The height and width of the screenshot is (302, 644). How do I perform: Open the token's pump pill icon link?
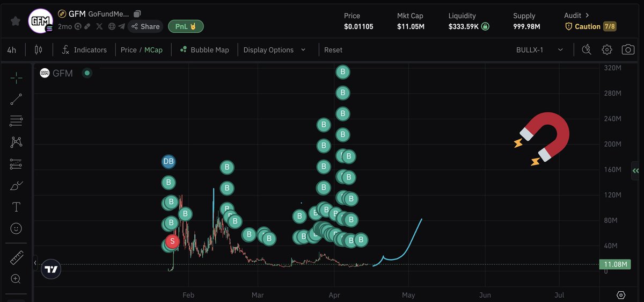(x=87, y=26)
